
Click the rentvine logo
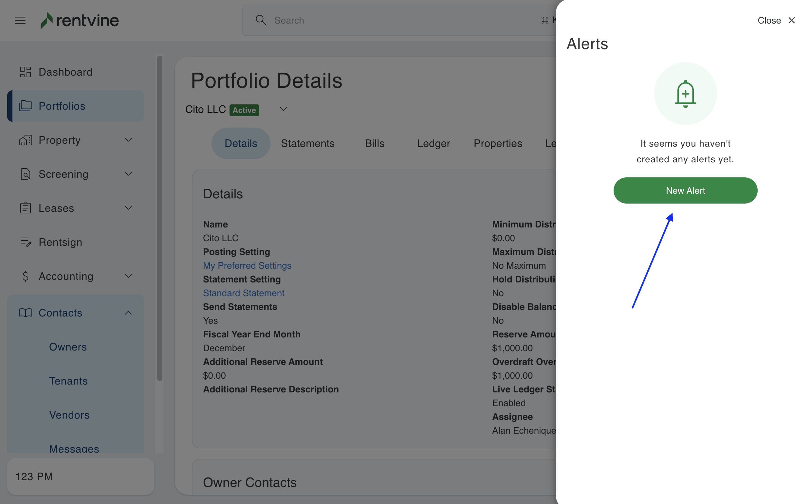coord(80,20)
